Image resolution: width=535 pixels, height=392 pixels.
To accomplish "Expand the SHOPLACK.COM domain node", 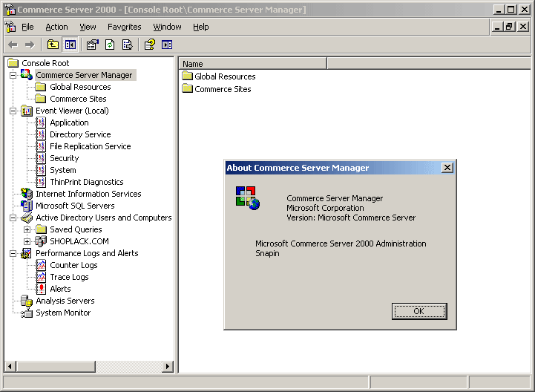I will point(27,241).
